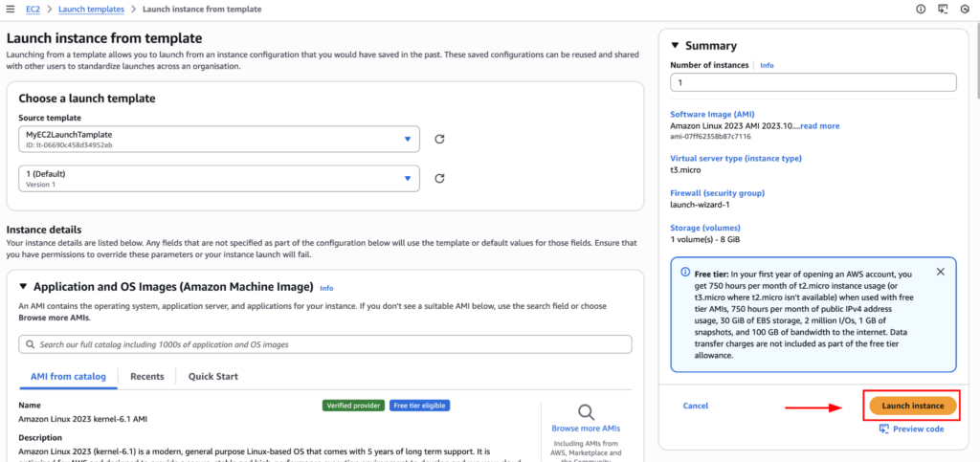Click the Browse more AMIs magnifier icon
The width and height of the screenshot is (980, 462).
tap(587, 411)
